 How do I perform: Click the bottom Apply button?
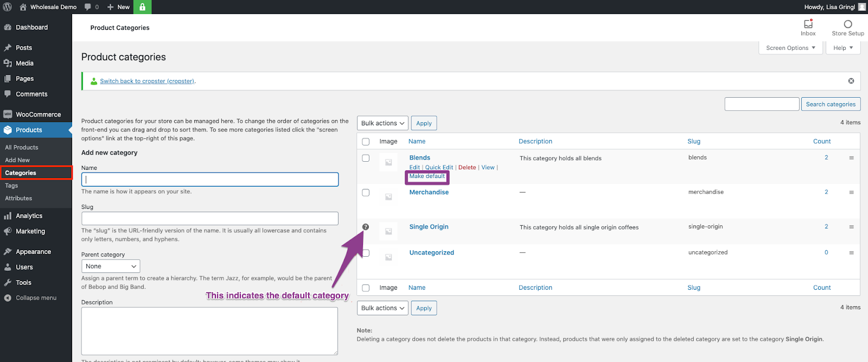click(x=424, y=308)
